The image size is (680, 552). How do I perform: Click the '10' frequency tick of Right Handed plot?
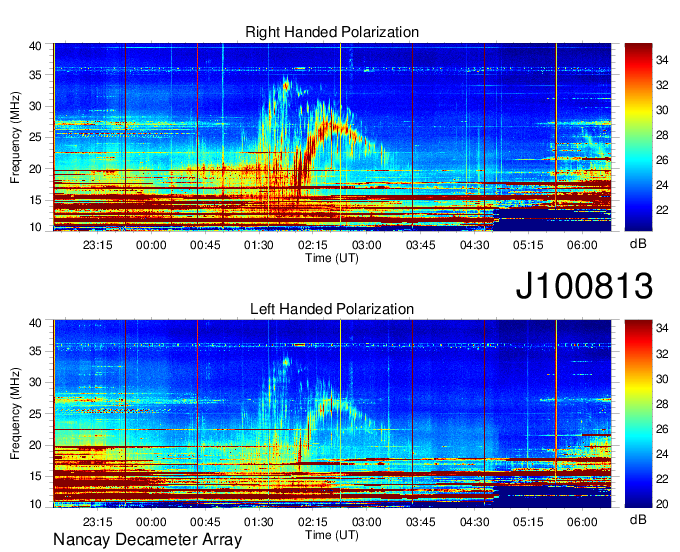pos(36,227)
